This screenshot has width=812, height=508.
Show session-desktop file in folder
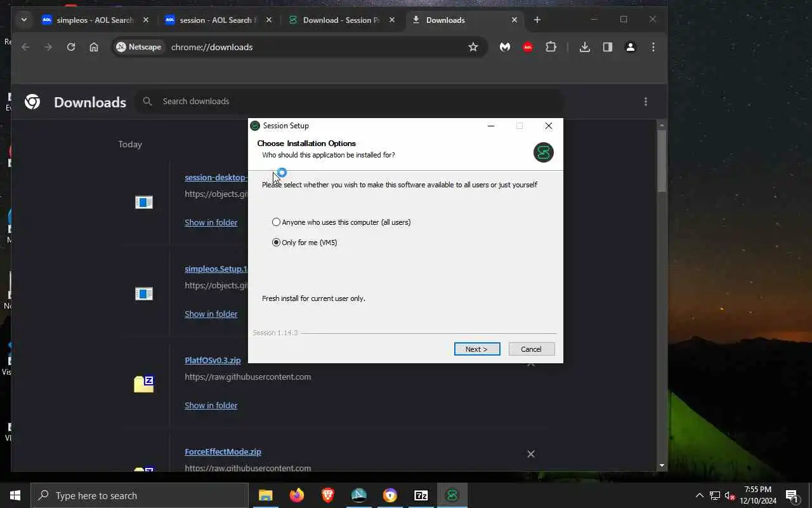pos(211,222)
